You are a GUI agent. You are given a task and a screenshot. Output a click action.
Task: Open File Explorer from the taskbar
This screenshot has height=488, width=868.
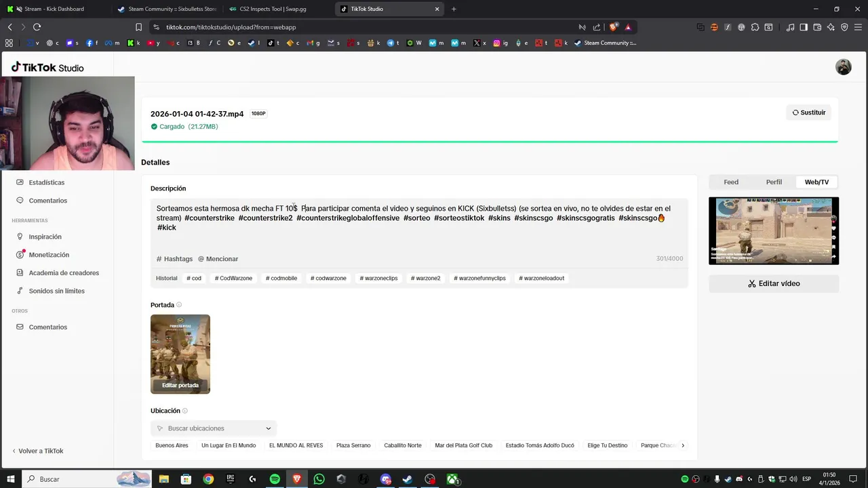[164, 479]
